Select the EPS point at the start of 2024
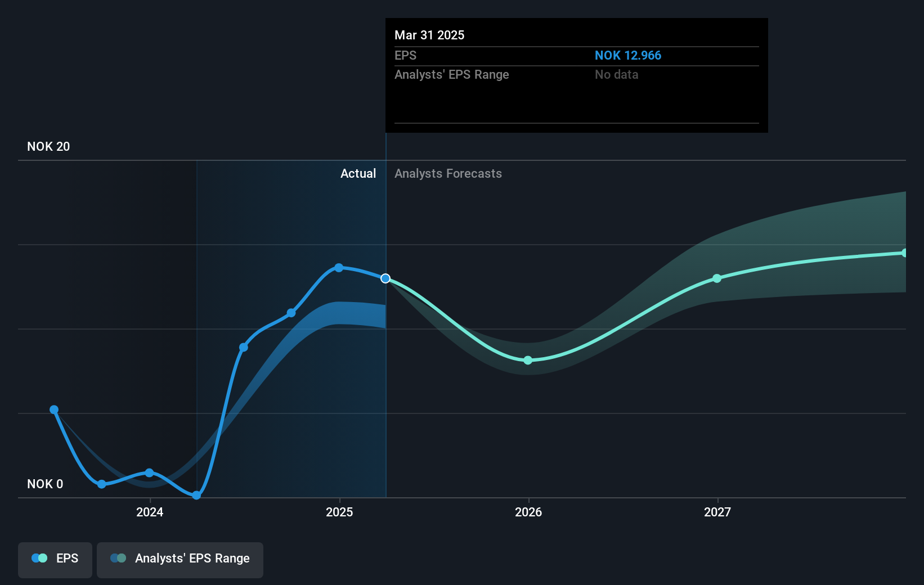The height and width of the screenshot is (585, 924). tap(149, 473)
